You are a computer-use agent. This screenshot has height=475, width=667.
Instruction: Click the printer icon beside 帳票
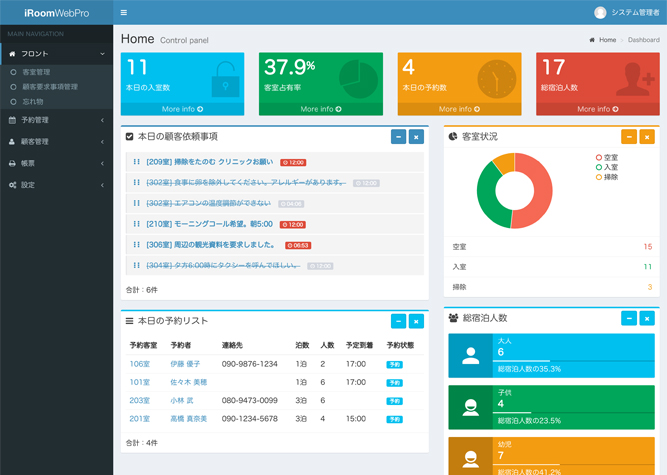pos(12,163)
